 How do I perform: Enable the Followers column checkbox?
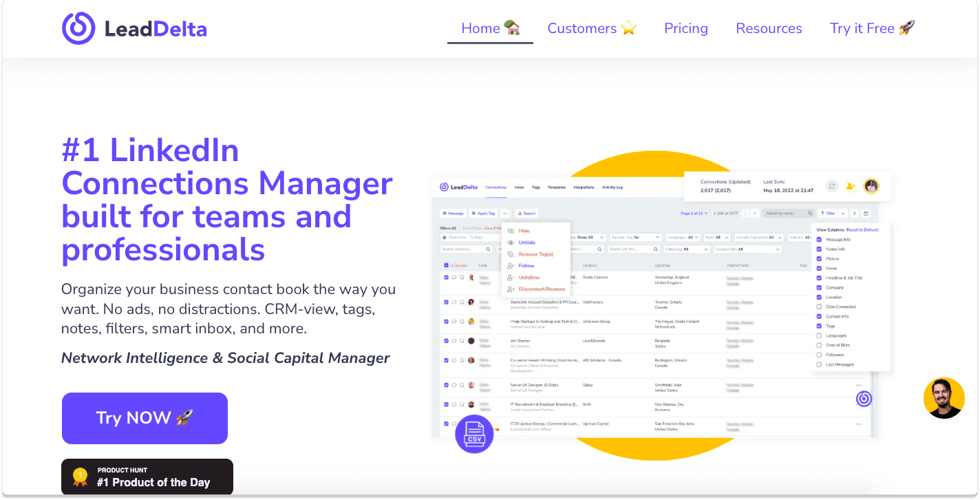(819, 355)
